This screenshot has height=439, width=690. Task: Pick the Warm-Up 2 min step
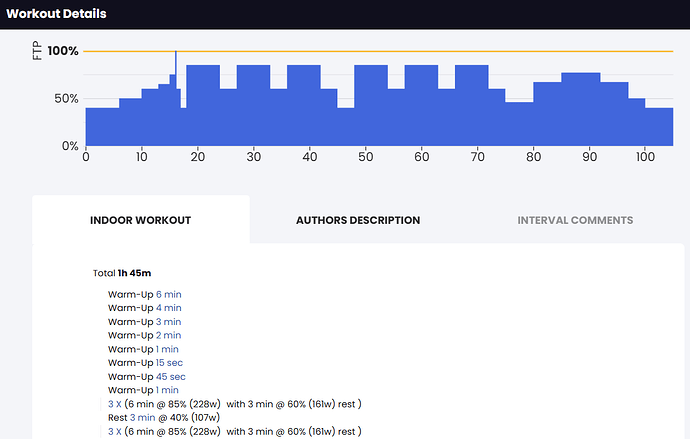(x=144, y=335)
